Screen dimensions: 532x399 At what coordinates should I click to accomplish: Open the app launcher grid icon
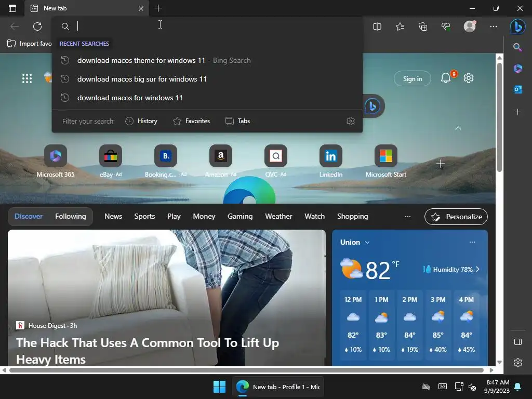pos(27,78)
